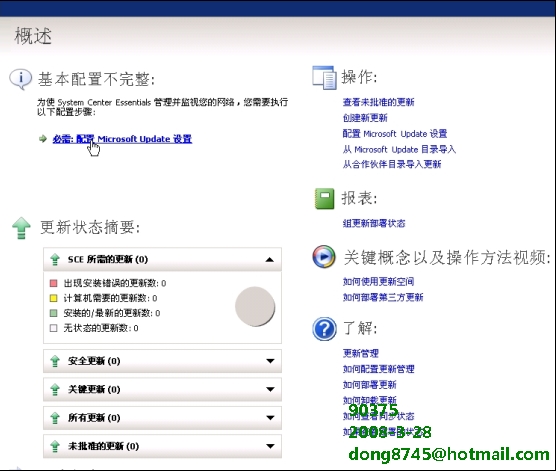Click green arrow icon beside 安全更新 (0)
Screen dimensions: 556x471
click(x=55, y=361)
